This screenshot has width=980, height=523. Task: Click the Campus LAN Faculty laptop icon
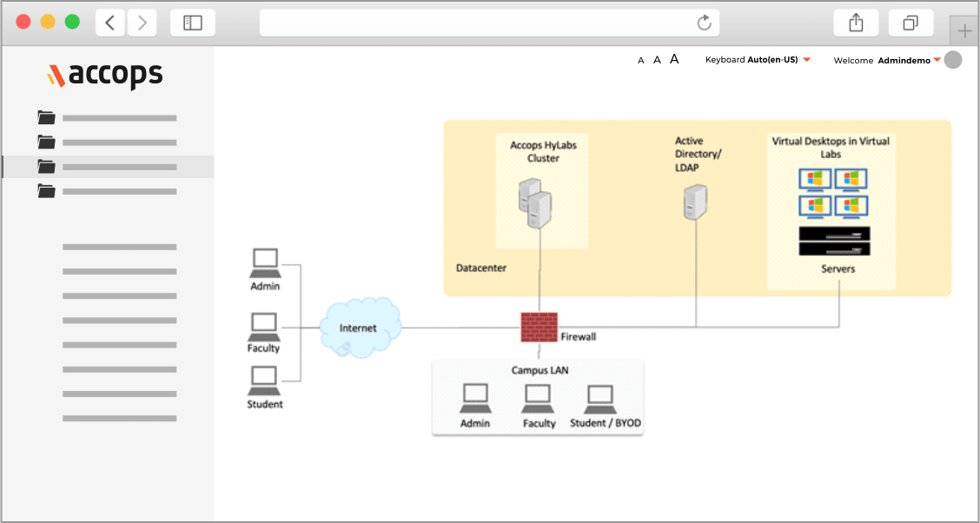[x=538, y=399]
